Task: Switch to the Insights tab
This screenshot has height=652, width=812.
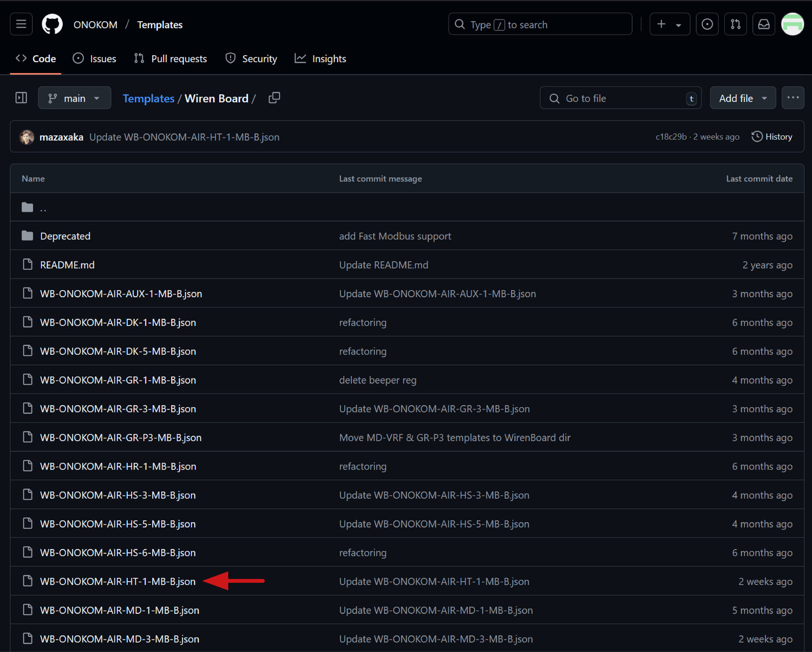Action: coord(320,58)
